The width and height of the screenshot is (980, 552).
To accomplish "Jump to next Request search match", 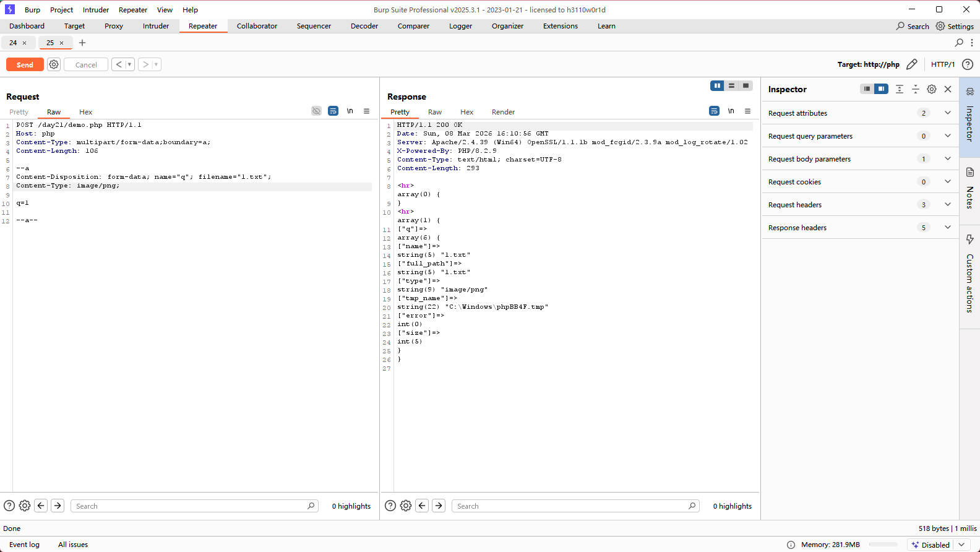I will click(58, 506).
